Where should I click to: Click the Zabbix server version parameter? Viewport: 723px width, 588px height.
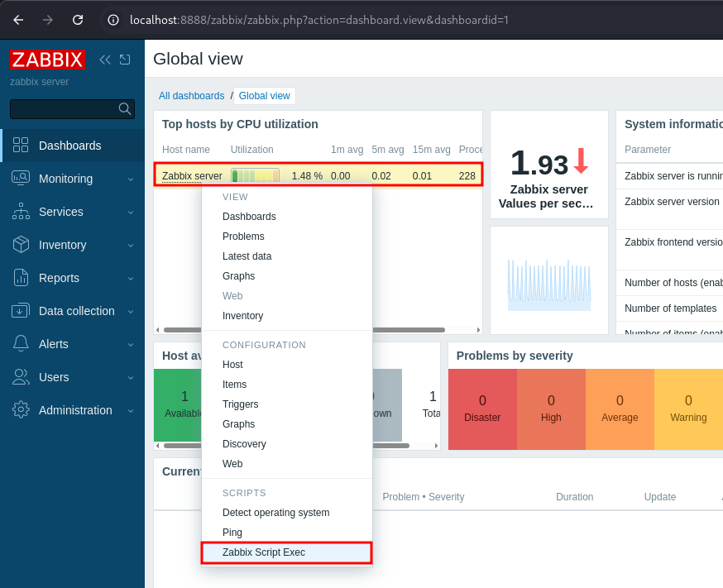(672, 202)
